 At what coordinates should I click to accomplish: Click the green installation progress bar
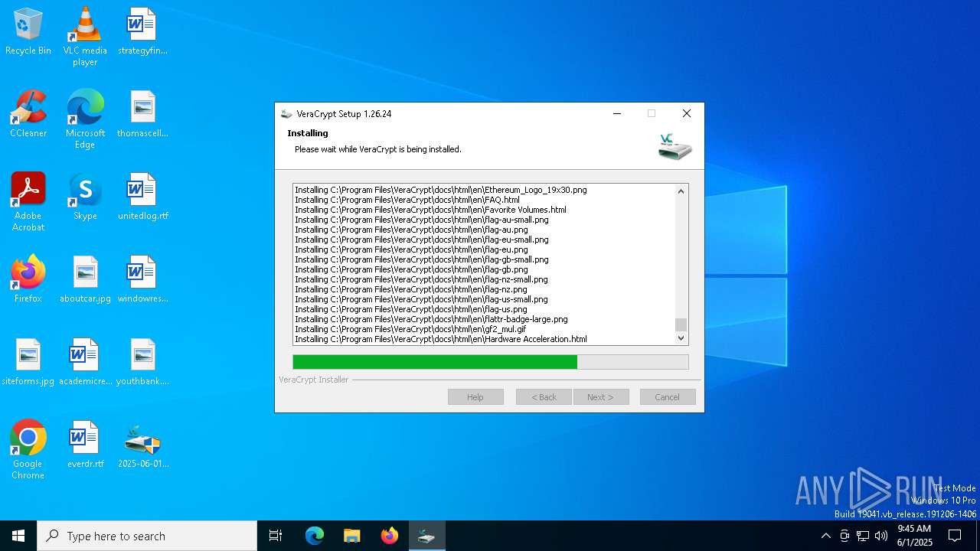pos(435,362)
